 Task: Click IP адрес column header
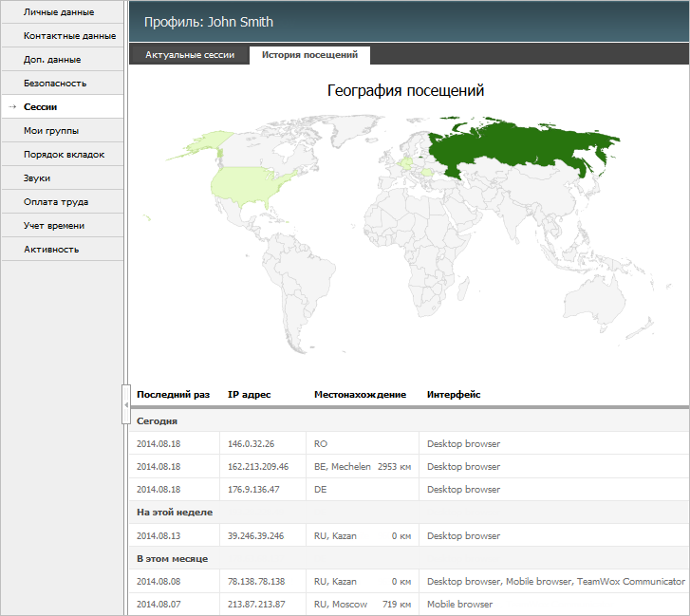(249, 395)
